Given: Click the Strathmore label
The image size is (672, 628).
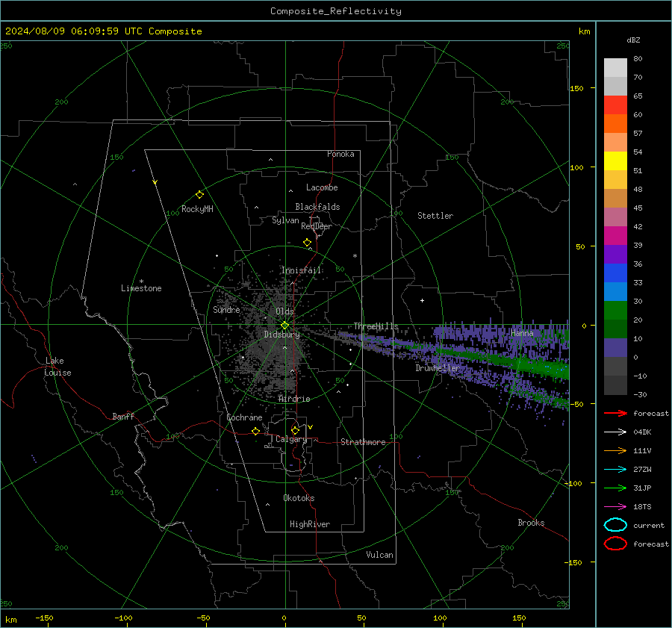Looking at the screenshot, I should (x=363, y=442).
